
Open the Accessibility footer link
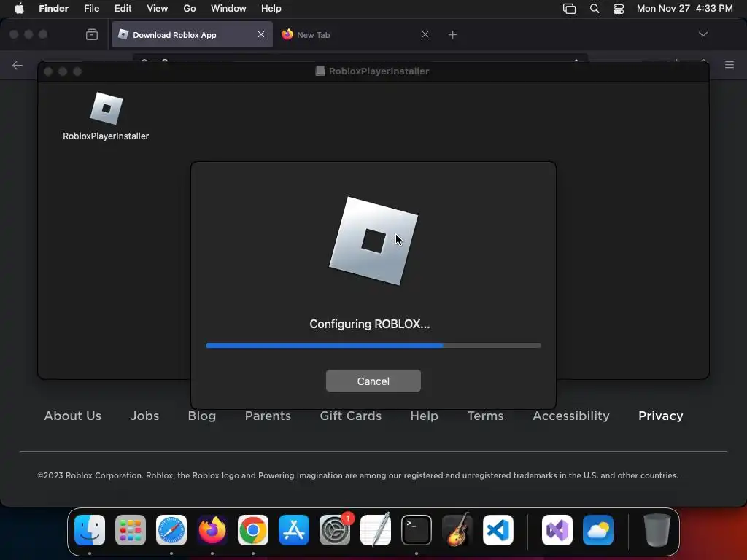coord(570,416)
